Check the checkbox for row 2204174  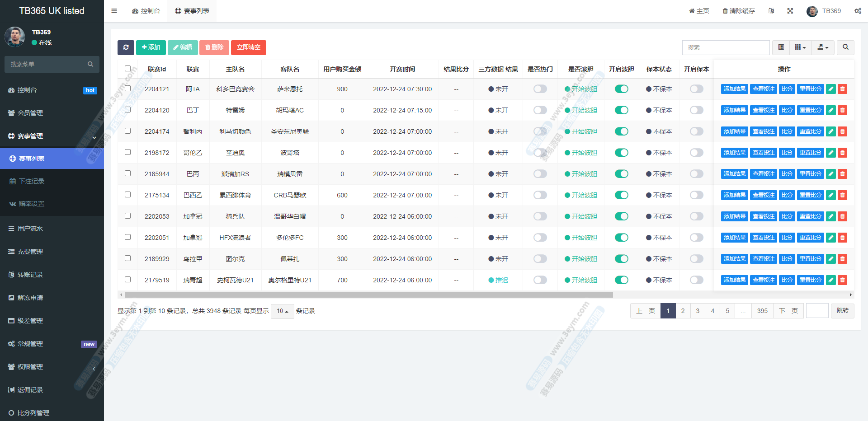128,131
